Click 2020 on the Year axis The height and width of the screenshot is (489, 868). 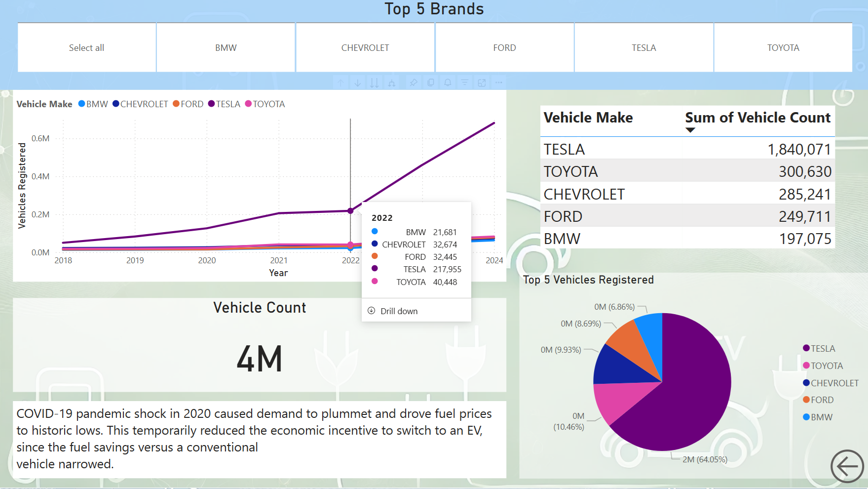point(207,260)
